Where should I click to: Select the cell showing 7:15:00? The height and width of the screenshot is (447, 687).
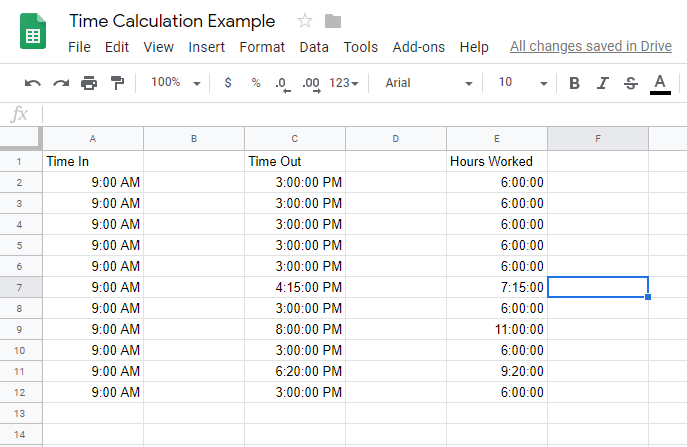(x=497, y=287)
